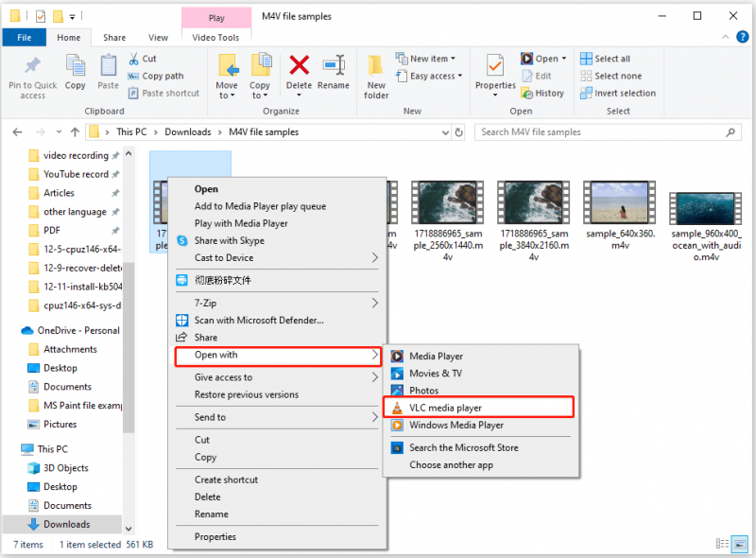
Task: Click Scan with Microsoft Defender entry
Action: (x=279, y=320)
